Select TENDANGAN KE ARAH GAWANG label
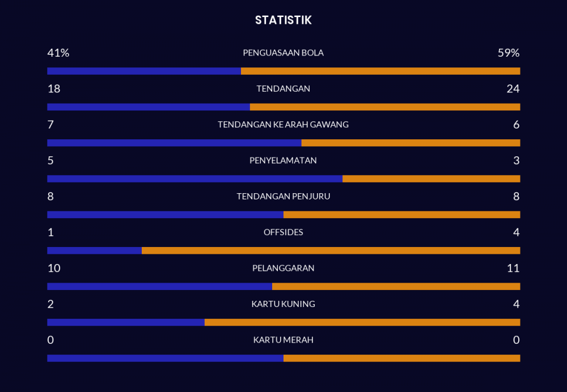This screenshot has height=392, width=567. (283, 125)
